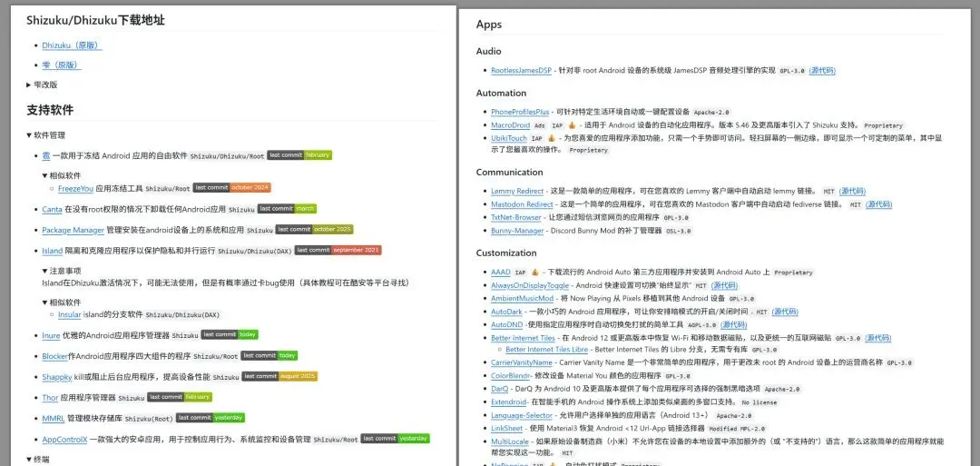
Task: Open the AutoDND link
Action: pyautogui.click(x=507, y=324)
